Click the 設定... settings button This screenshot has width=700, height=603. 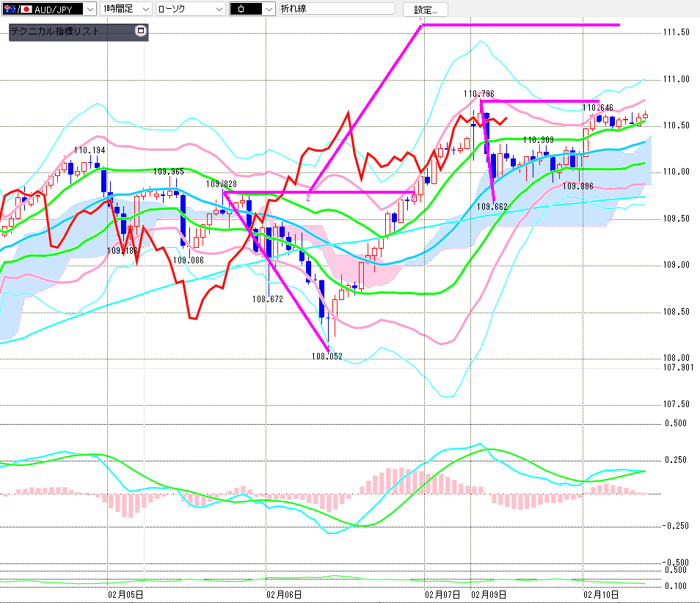pyautogui.click(x=429, y=10)
